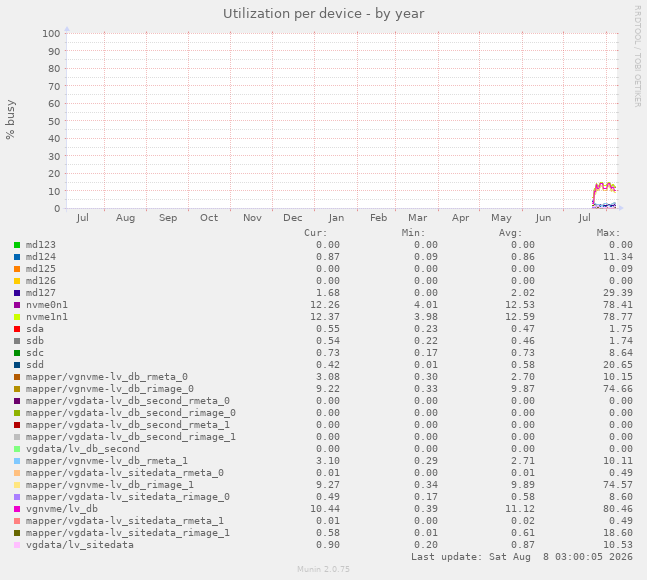Select mapper/vgnvme-lv_db_rmeta_0 label
Image resolution: width=647 pixels, height=580 pixels.
click(107, 377)
